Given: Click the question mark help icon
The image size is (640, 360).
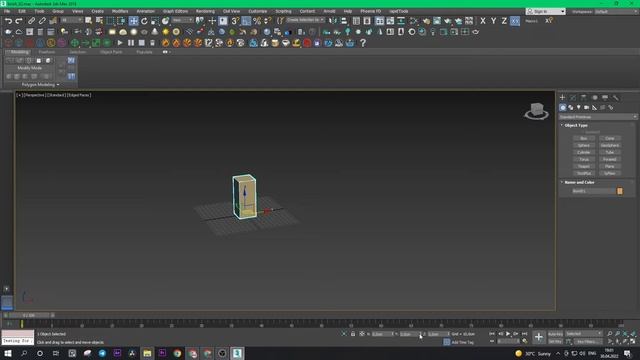Looking at the screenshot, I should coord(362,43).
